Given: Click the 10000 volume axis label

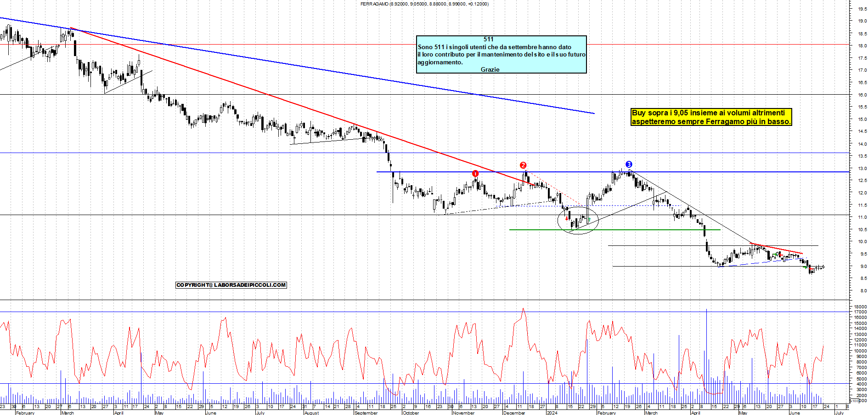Looking at the screenshot, I should pyautogui.click(x=860, y=351).
